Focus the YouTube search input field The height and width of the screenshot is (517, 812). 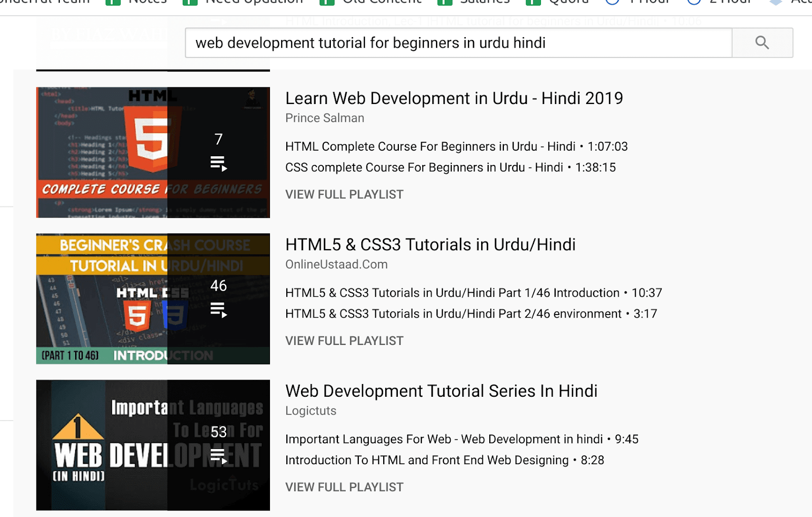458,43
